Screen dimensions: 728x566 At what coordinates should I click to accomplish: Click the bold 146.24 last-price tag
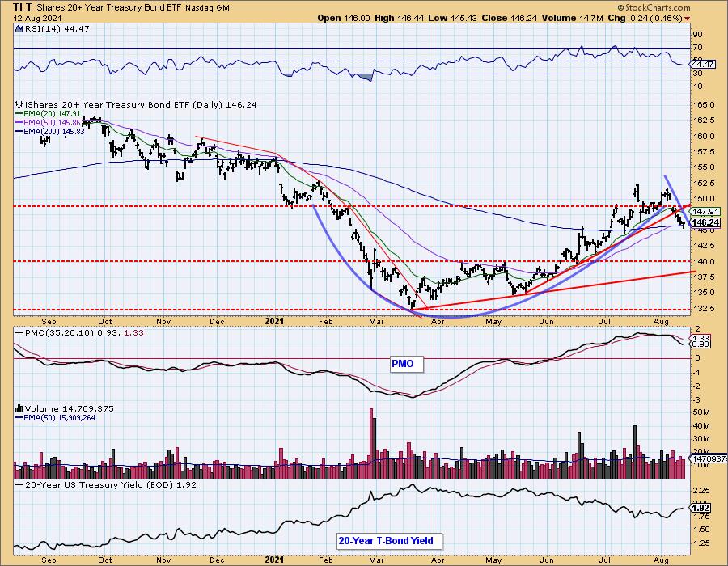(x=705, y=222)
